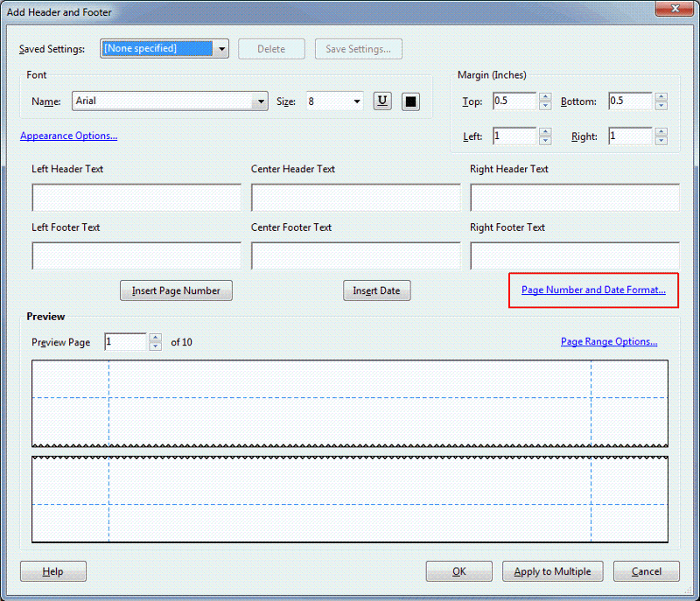Open Page Range Options link
700x601 pixels.
pyautogui.click(x=609, y=342)
